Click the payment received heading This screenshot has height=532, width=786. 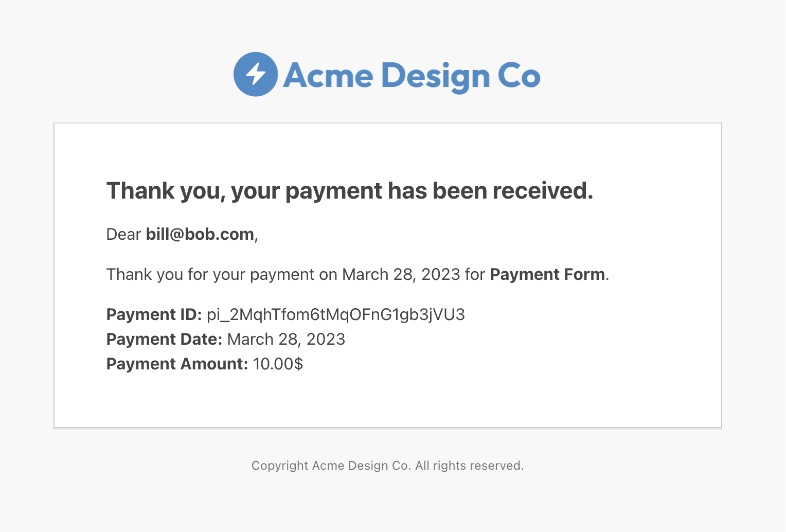coord(350,191)
